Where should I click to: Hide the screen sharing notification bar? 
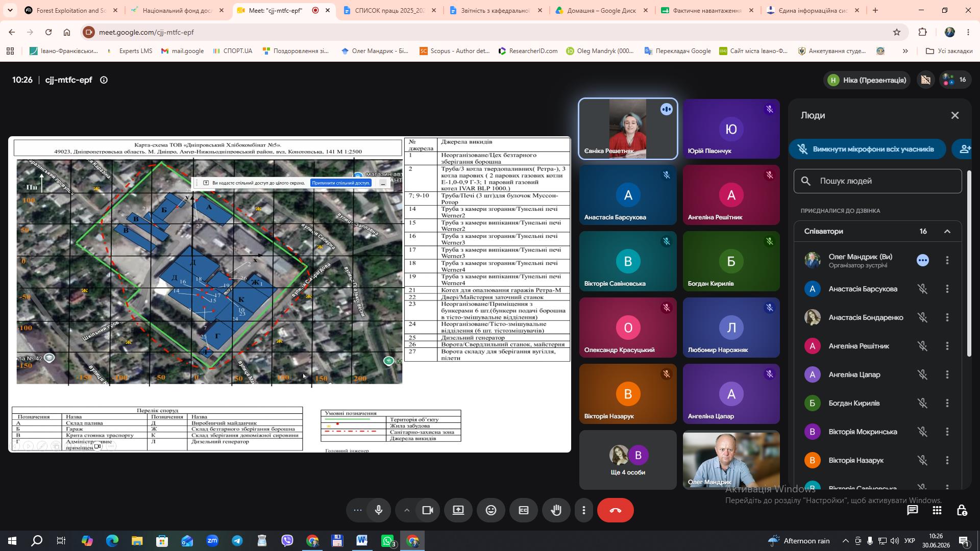click(383, 183)
